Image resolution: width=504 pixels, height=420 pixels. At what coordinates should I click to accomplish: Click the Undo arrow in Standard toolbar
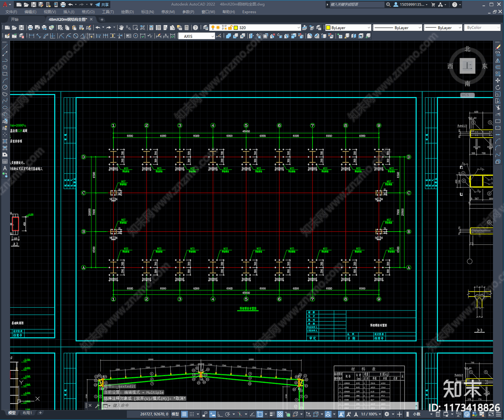(x=98, y=28)
